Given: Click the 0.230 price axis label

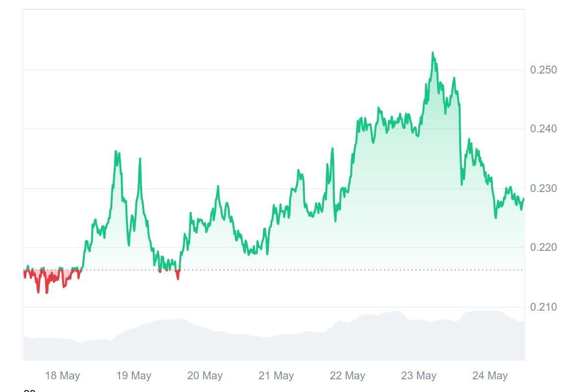Looking at the screenshot, I should pyautogui.click(x=543, y=189).
